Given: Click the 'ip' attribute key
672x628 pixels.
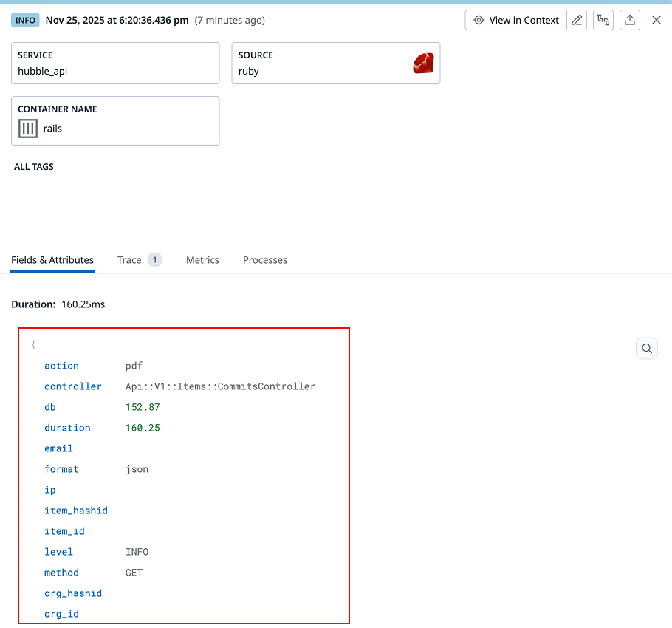Looking at the screenshot, I should click(x=50, y=490).
